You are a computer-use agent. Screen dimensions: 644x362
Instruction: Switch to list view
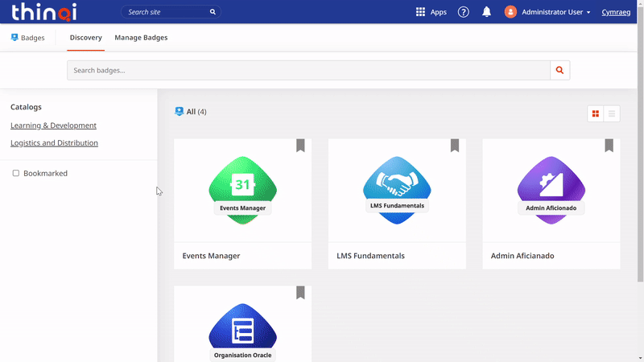point(612,113)
